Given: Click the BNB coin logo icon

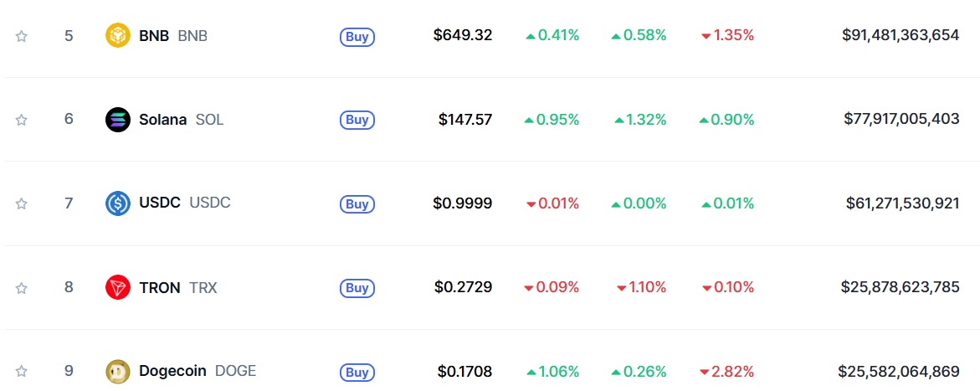Looking at the screenshot, I should [x=117, y=36].
